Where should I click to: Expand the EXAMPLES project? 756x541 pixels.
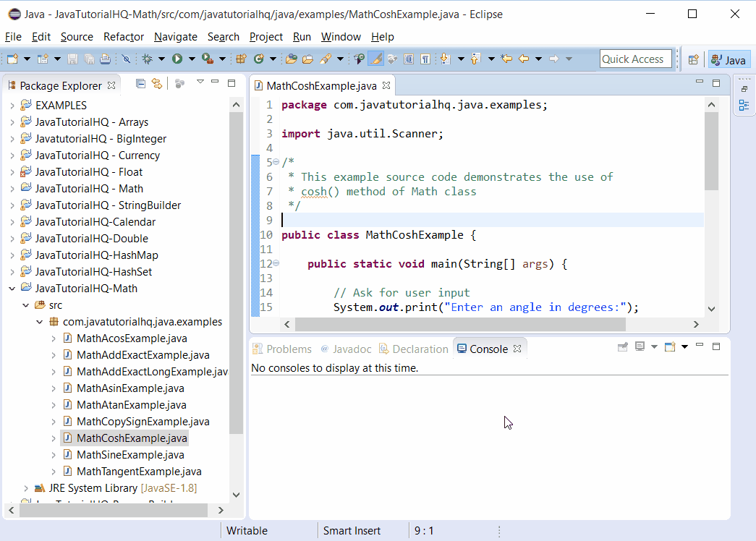coord(12,105)
